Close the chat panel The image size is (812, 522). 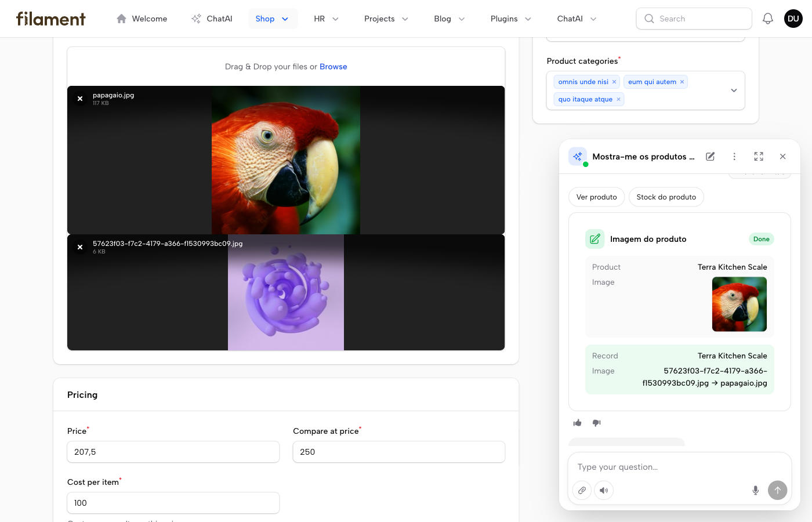[x=783, y=157]
